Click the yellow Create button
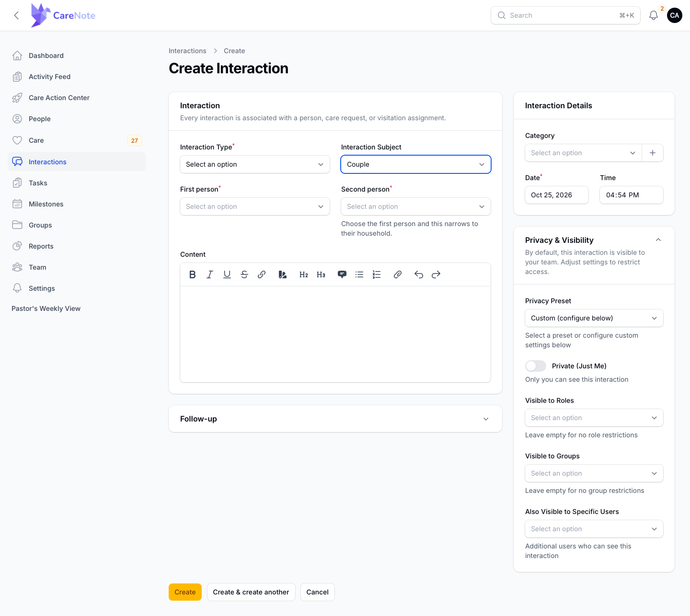Viewport: 690px width, 616px height. point(185,592)
